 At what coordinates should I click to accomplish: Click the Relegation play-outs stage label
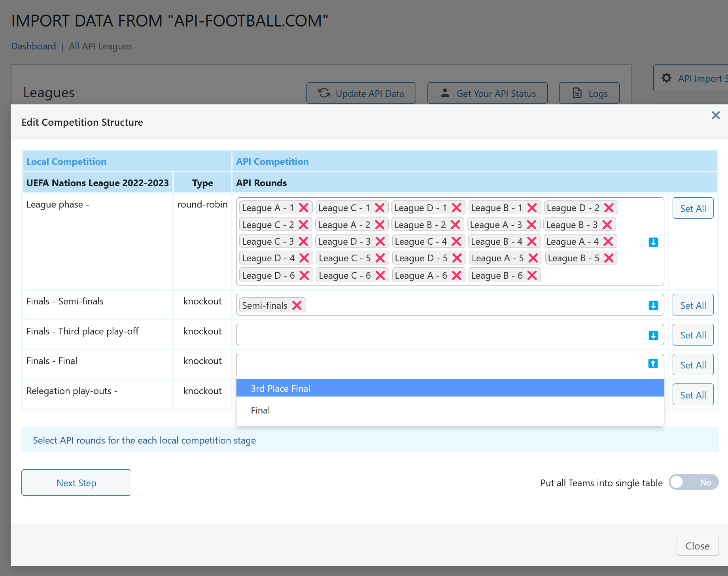click(x=72, y=391)
